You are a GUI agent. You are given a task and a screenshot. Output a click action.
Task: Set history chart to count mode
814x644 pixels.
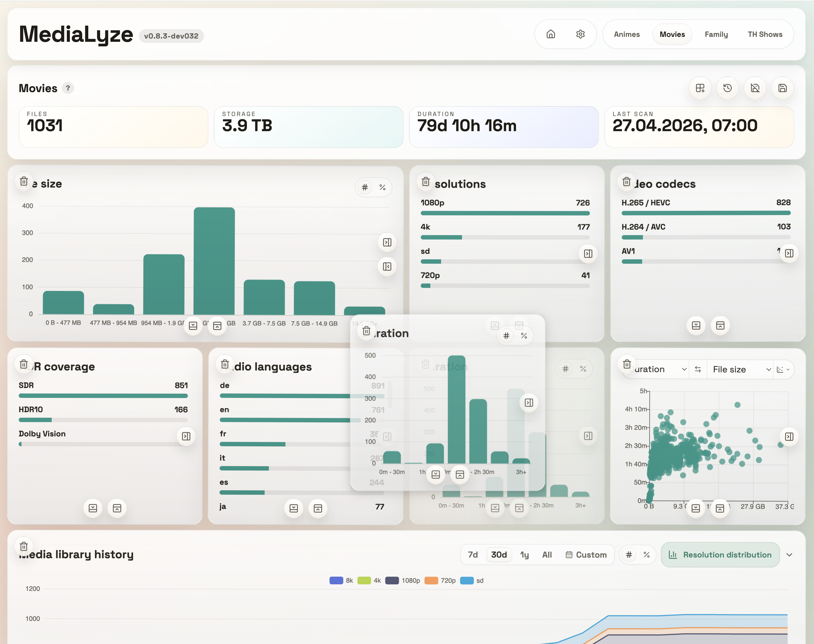click(x=629, y=555)
